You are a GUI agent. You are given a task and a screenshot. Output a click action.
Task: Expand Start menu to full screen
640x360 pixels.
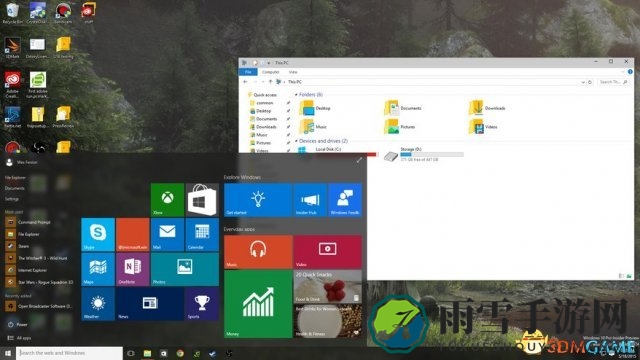click(x=359, y=160)
